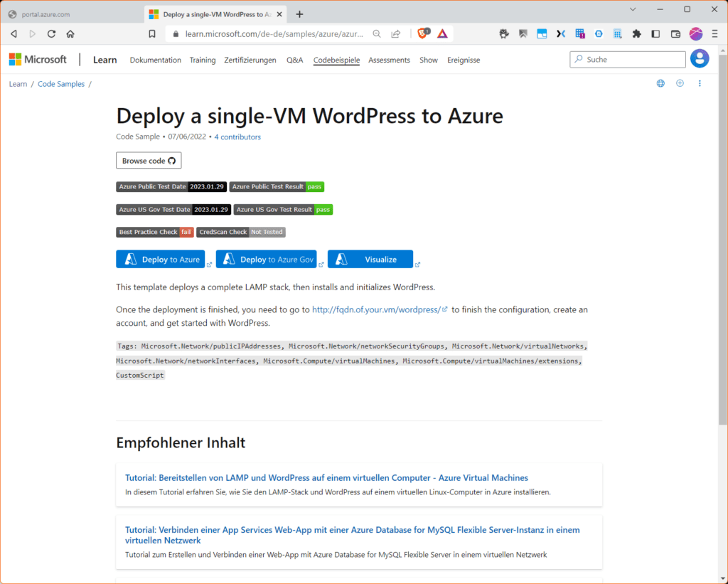Open the browser profile avatar in toolbar
The height and width of the screenshot is (584, 728).
click(695, 34)
